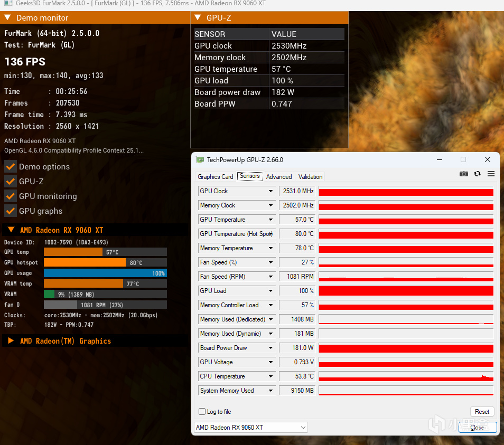Screen dimensions: 504x445
Task: Open the Fan Speed (RPM) dropdown arrow
Action: pos(270,277)
